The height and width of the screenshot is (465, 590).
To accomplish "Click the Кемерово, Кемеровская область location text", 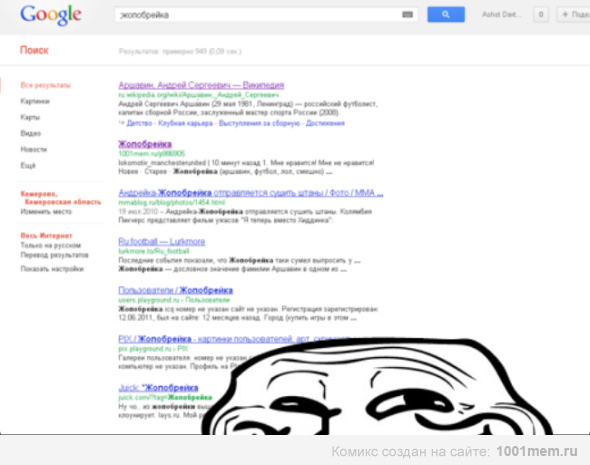I will tap(61, 198).
